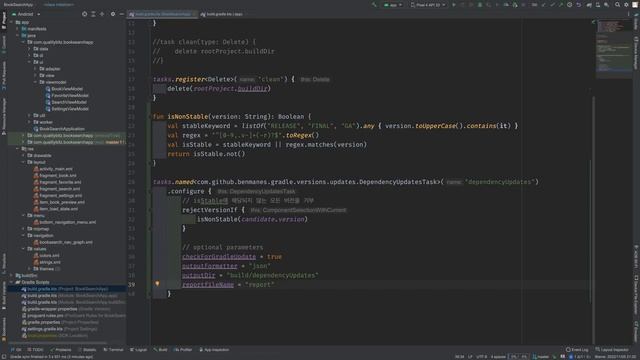Image resolution: width=640 pixels, height=360 pixels.
Task: Toggle the Device Manager side tab on right
Action: coord(636,53)
